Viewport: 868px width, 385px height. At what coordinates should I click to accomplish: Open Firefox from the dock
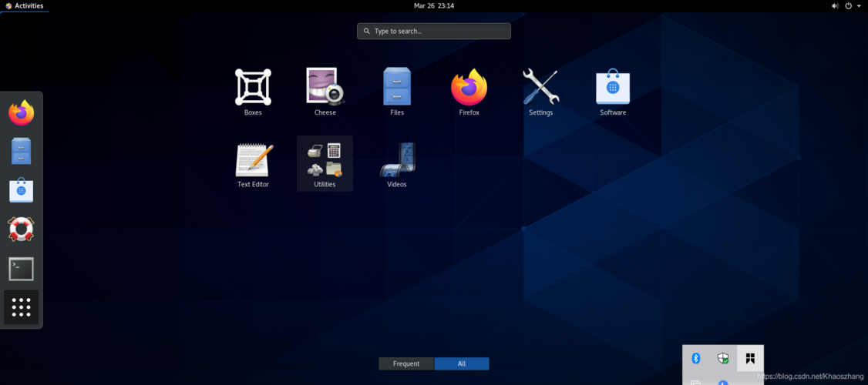pos(21,113)
